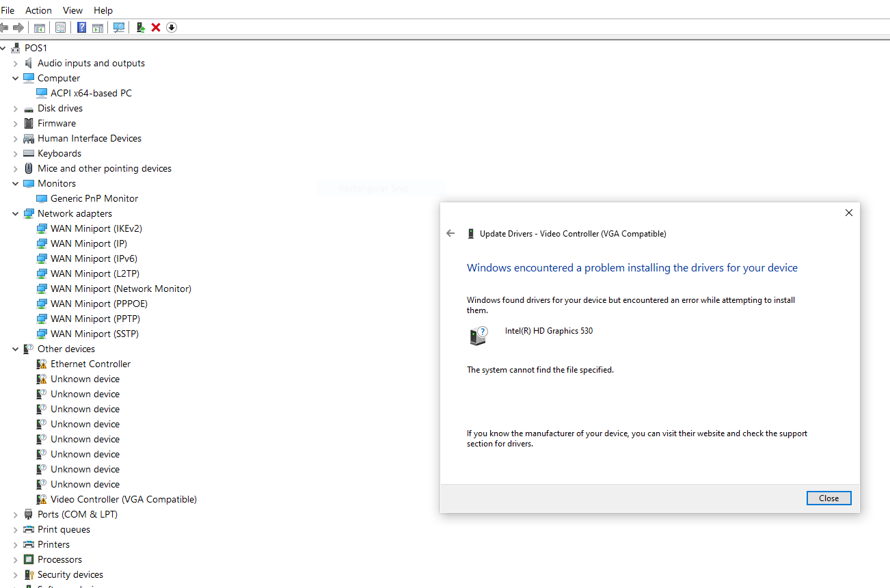Close the Update Drivers dialog with X
The image size is (890, 588).
[848, 213]
